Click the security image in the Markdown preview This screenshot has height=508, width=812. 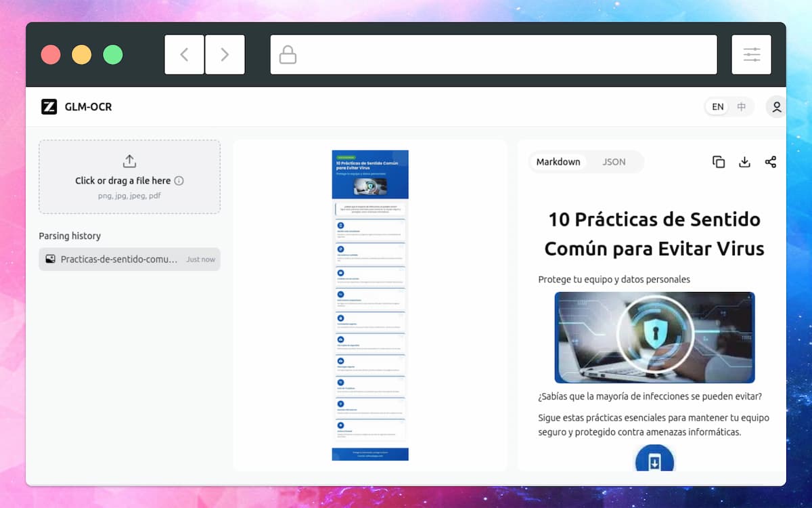[654, 337]
